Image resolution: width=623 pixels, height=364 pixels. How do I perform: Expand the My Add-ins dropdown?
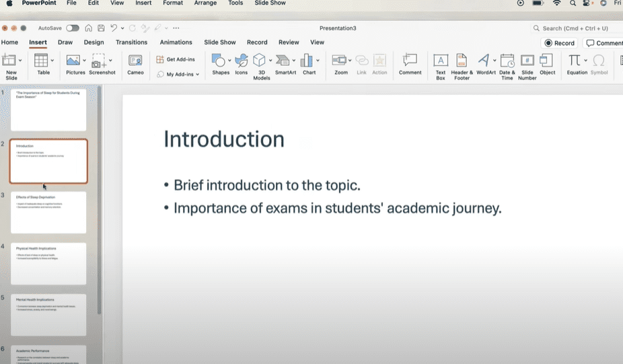pos(197,75)
